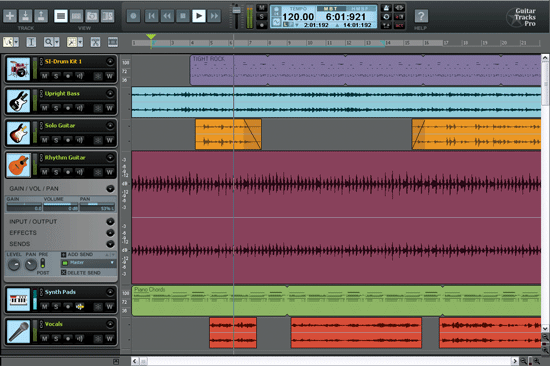Screen dimensions: 550x366
Task: Mute the Vocals track
Action: (44, 338)
